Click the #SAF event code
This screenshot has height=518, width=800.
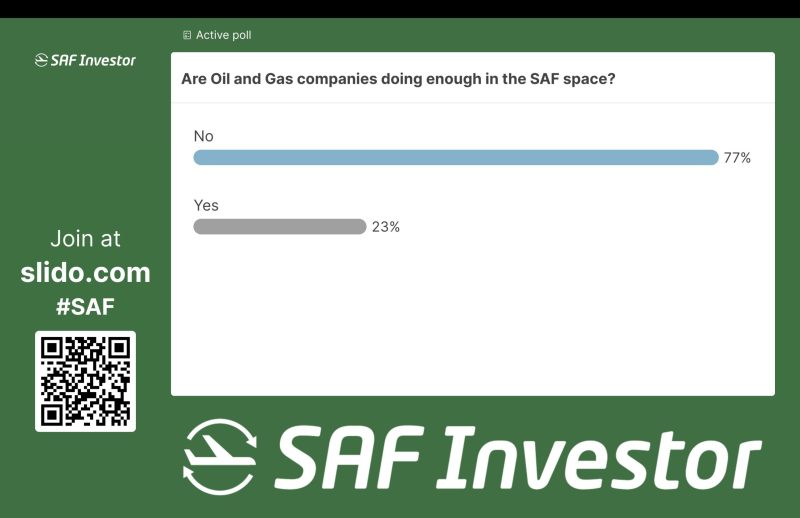85,306
